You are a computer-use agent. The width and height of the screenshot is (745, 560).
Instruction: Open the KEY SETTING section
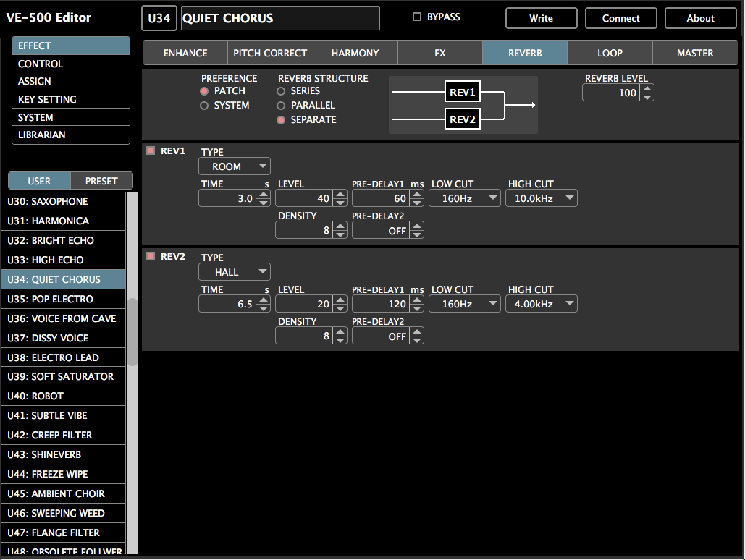click(71, 99)
